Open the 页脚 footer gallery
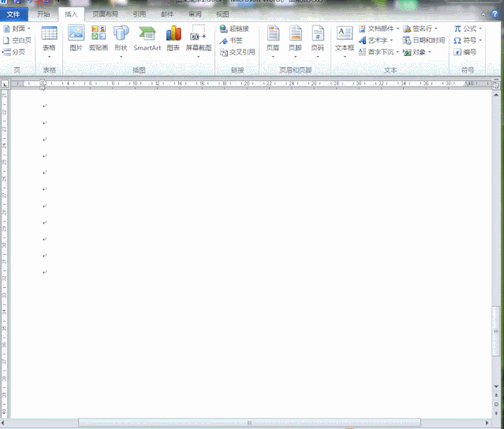504x429 pixels. [295, 42]
